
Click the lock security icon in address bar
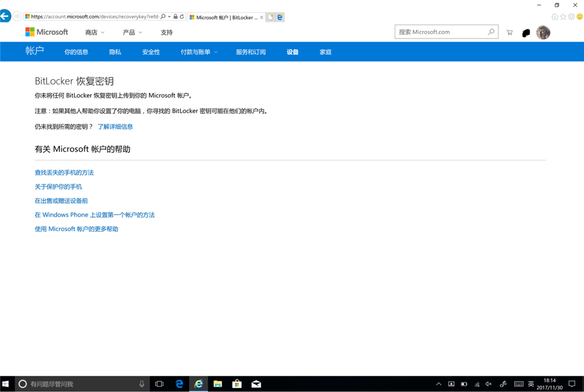pos(176,17)
